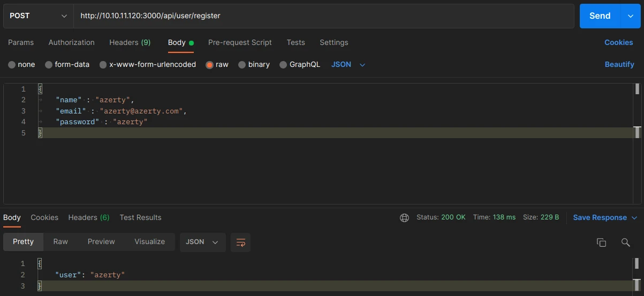Switch to Test Results tab
The image size is (644, 296).
tap(140, 218)
